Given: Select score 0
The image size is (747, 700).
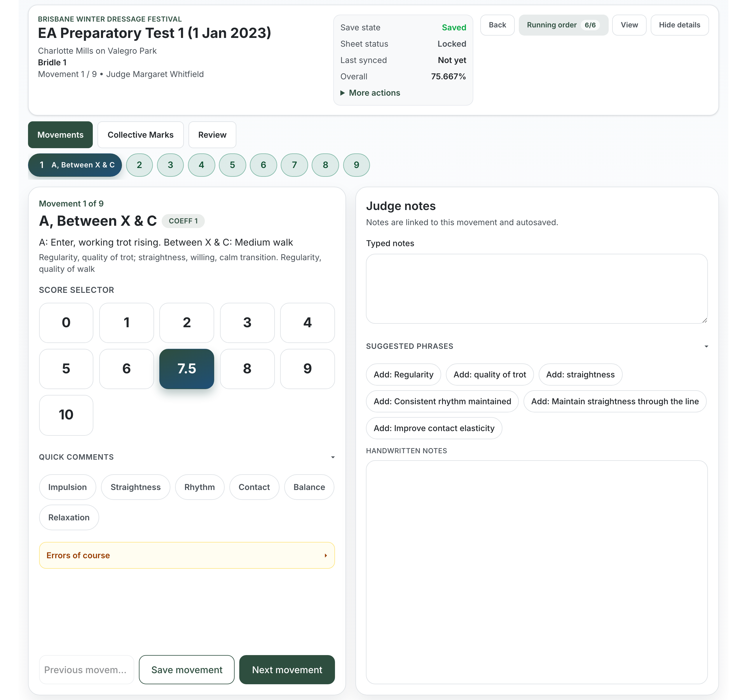Looking at the screenshot, I should coord(66,323).
